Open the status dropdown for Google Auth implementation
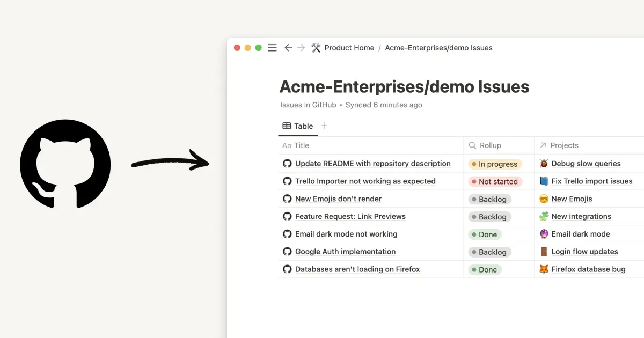Image resolution: width=644 pixels, height=338 pixels. click(x=489, y=252)
